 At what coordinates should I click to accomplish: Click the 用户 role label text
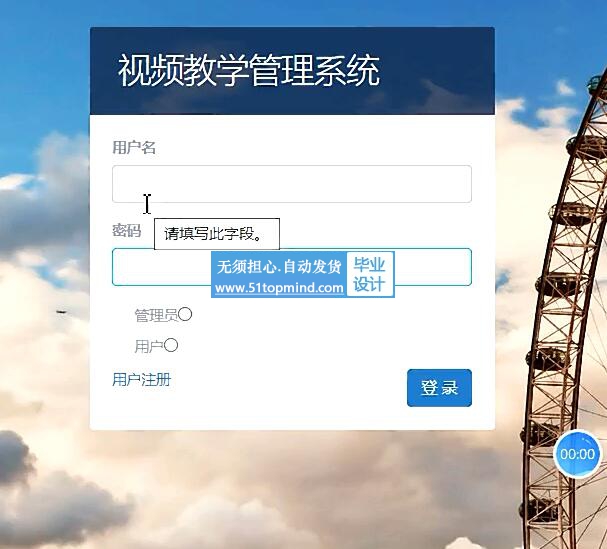point(149,346)
